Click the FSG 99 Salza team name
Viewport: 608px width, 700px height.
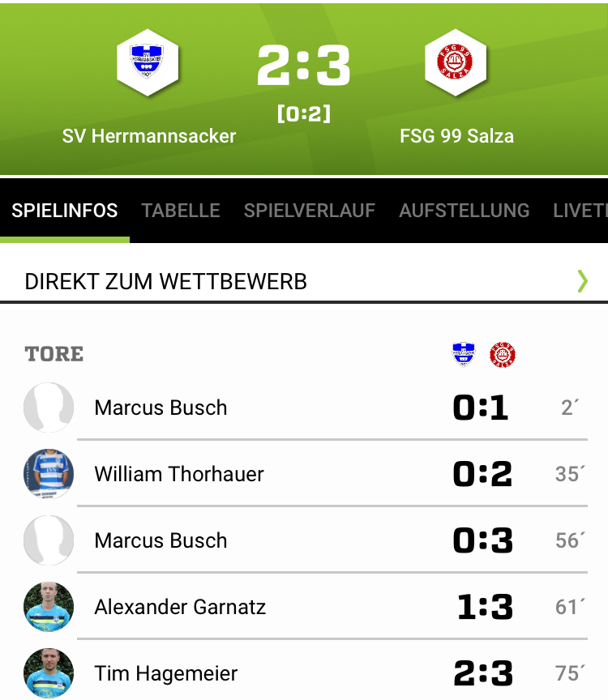point(456,135)
